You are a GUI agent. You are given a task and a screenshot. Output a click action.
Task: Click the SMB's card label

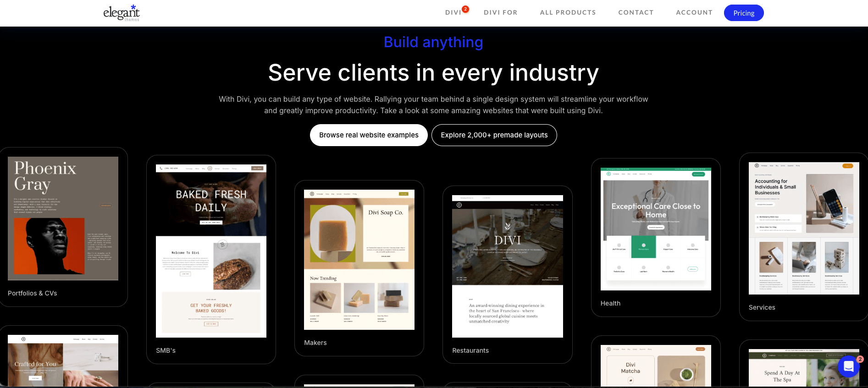tap(166, 350)
